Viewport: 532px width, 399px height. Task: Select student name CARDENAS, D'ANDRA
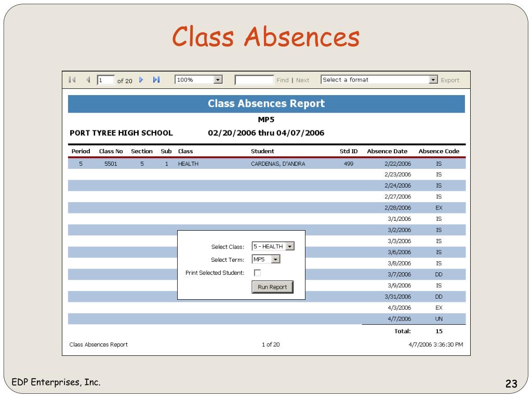pyautogui.click(x=278, y=164)
